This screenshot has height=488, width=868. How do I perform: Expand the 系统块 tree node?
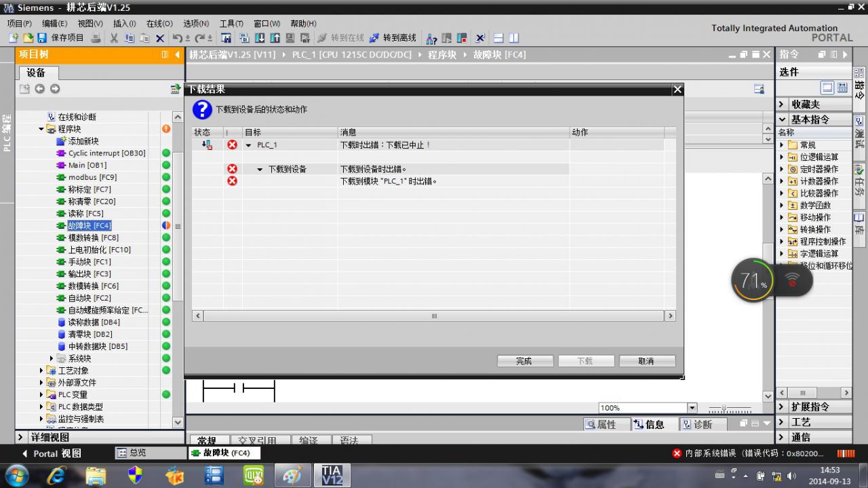click(x=52, y=358)
